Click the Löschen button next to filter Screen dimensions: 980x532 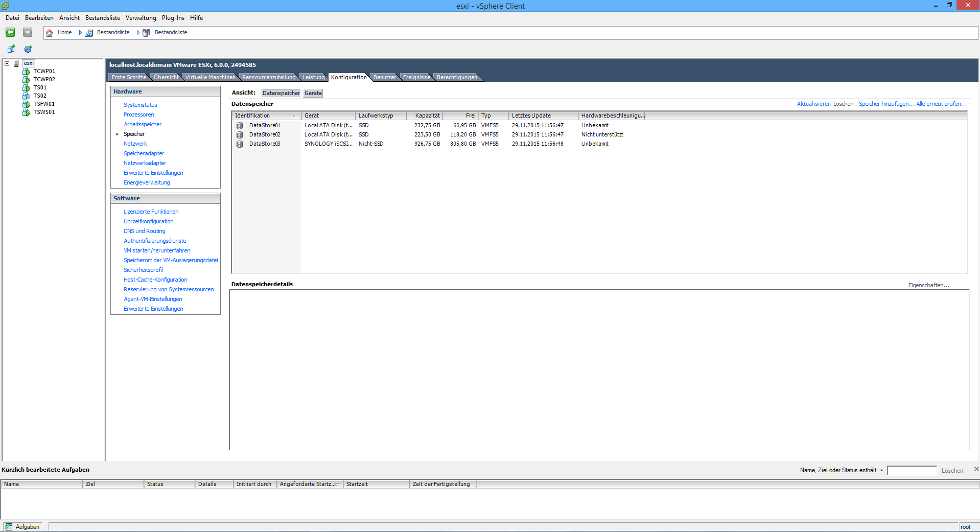(x=952, y=471)
